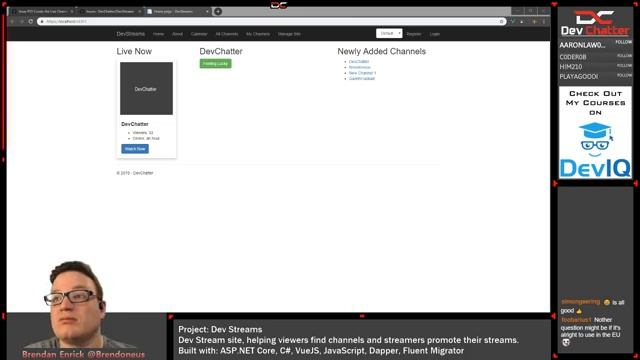The height and width of the screenshot is (360, 640).
Task: Click the browser forward arrow
Action: (x=22, y=21)
